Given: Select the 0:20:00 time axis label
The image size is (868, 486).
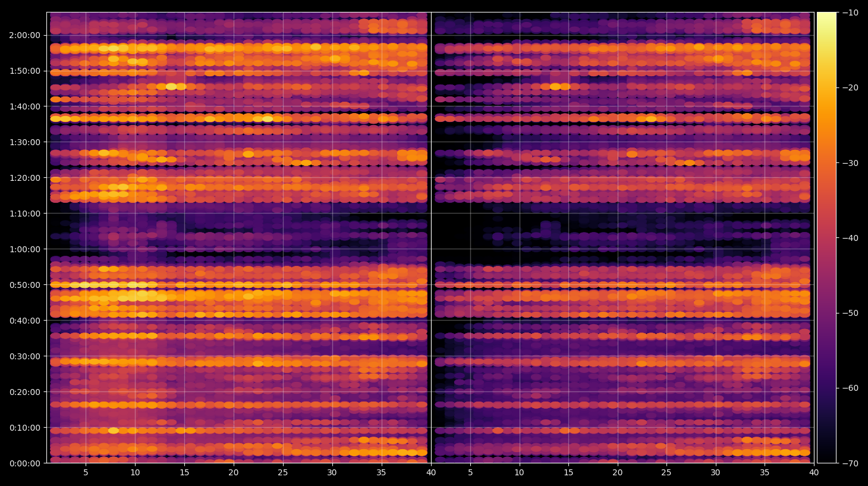Looking at the screenshot, I should coord(24,392).
